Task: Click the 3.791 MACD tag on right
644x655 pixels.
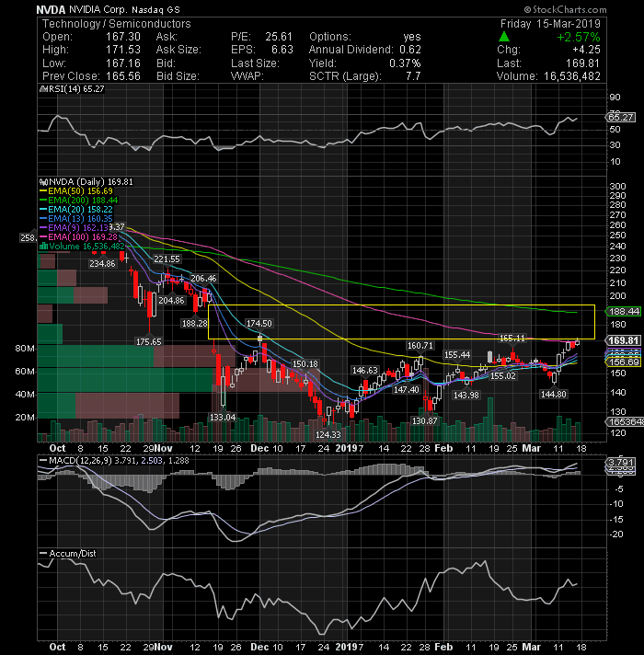Action: (x=621, y=462)
